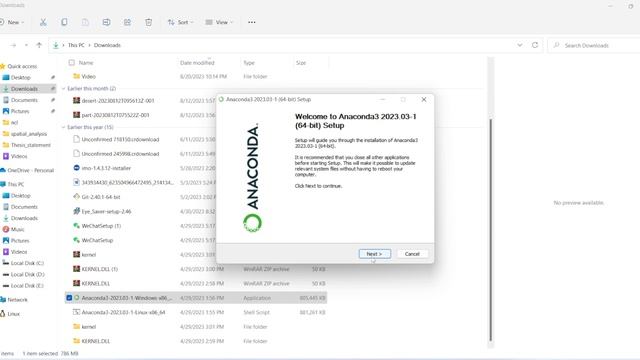Image resolution: width=640 pixels, height=360 pixels.
Task: Collapse the Earlier this month group
Action: point(63,89)
